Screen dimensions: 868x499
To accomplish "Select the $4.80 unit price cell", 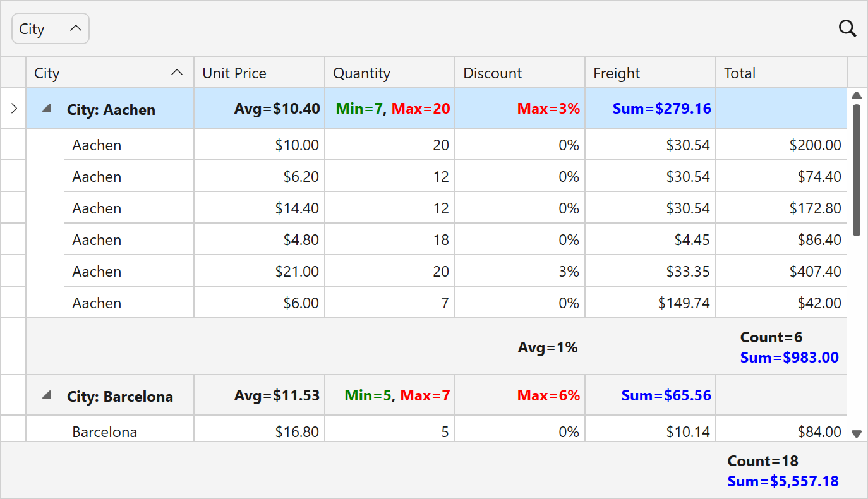I will [259, 239].
